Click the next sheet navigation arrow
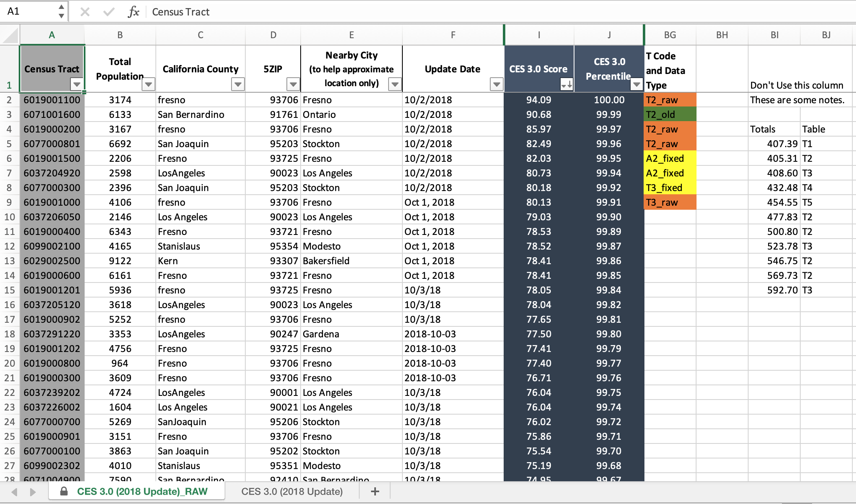The image size is (856, 504). (x=33, y=492)
